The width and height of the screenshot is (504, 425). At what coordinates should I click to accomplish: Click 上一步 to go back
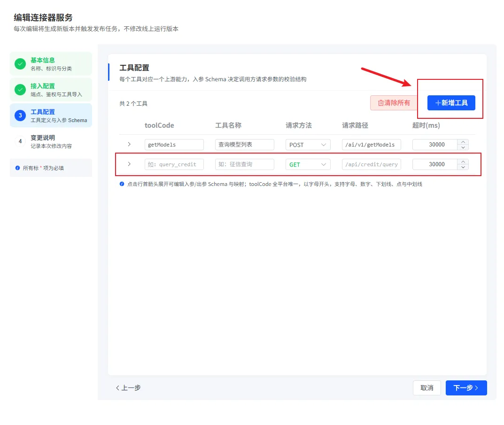pos(128,388)
